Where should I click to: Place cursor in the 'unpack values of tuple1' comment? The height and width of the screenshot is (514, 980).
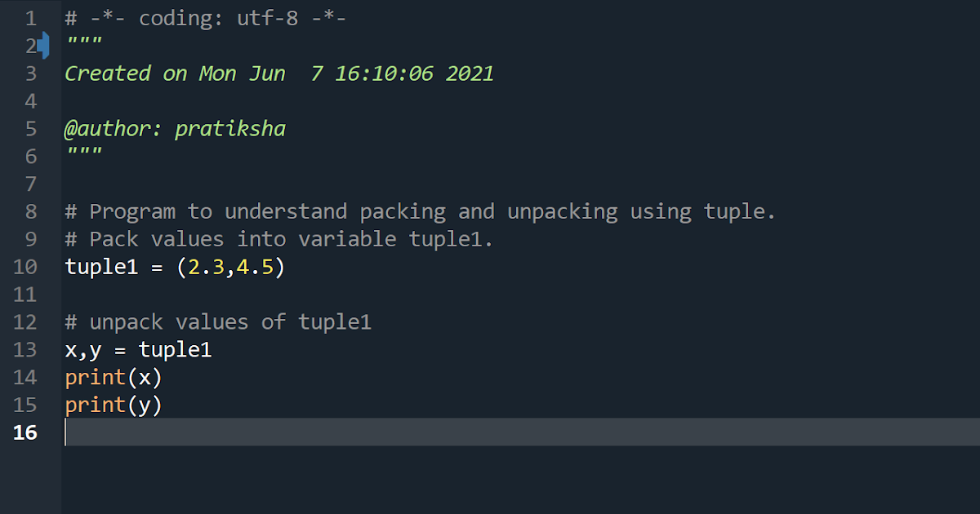pos(219,322)
